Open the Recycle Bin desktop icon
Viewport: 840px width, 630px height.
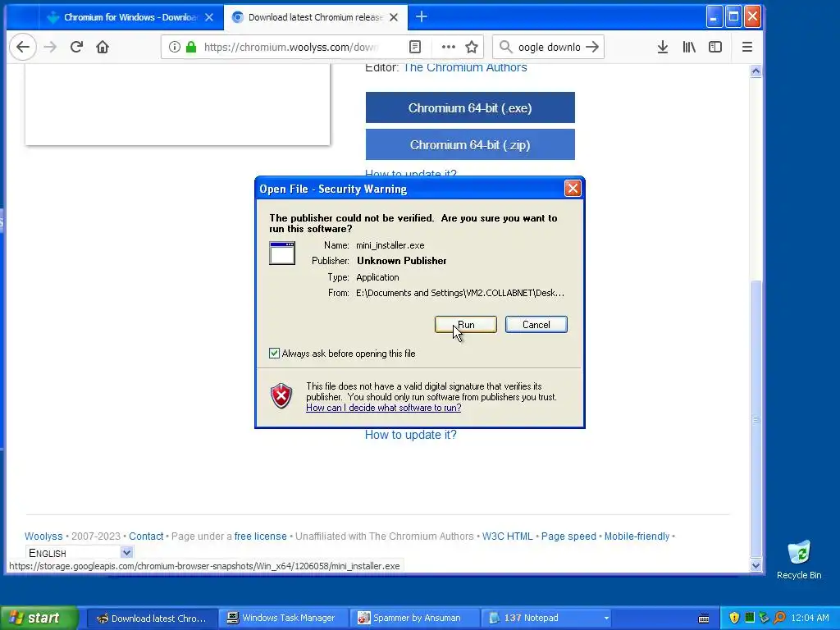pyautogui.click(x=799, y=559)
